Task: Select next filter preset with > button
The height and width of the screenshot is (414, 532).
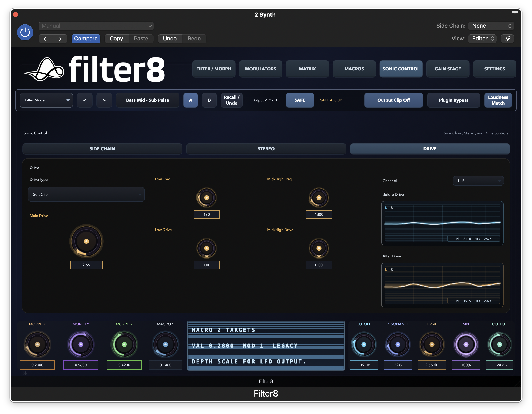Action: click(104, 100)
